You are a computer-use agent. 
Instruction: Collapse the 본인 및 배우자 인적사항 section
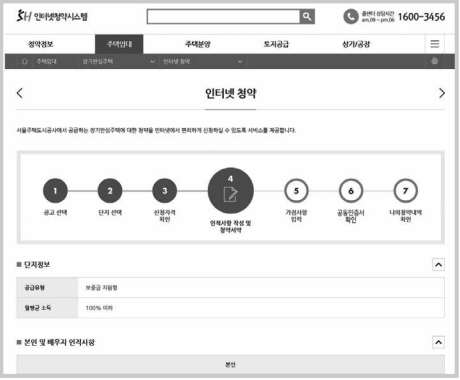pyautogui.click(x=438, y=342)
